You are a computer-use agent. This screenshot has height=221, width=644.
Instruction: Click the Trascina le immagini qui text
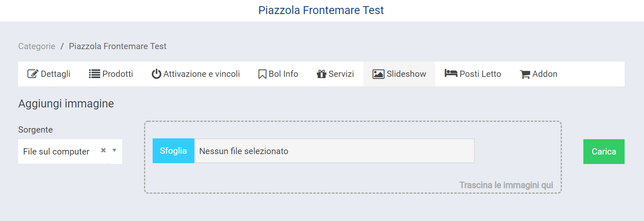506,185
